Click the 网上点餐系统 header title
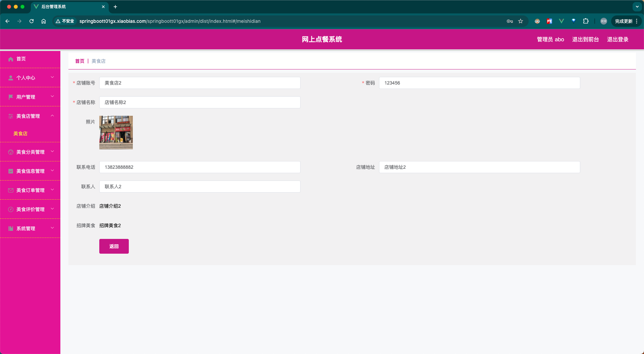This screenshot has width=644, height=354. coord(322,39)
